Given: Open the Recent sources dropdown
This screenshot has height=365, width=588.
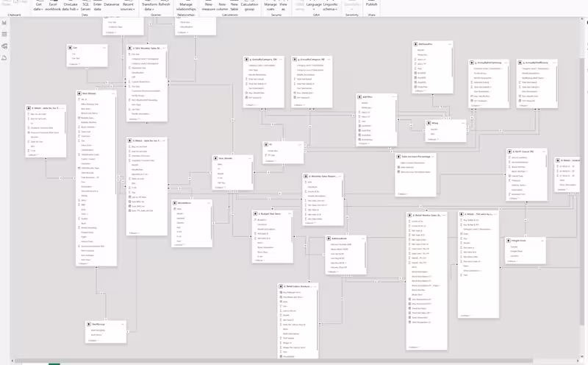Looking at the screenshot, I should coord(128,6).
